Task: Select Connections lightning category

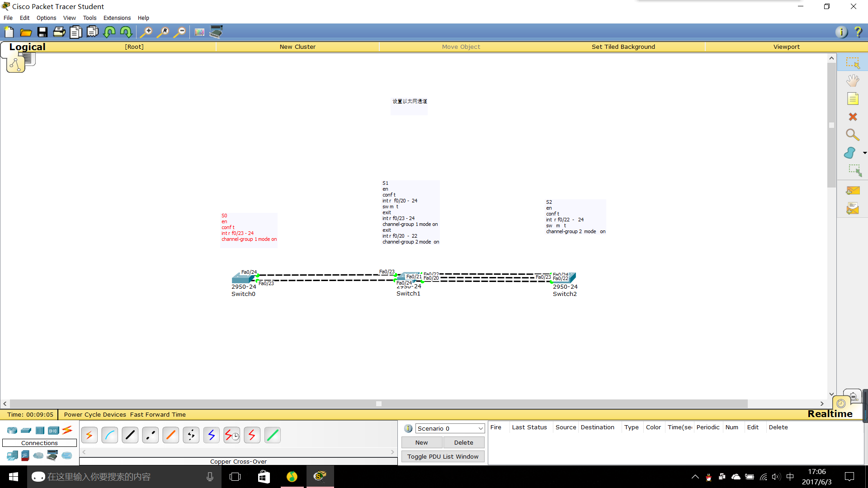Action: pos(67,430)
